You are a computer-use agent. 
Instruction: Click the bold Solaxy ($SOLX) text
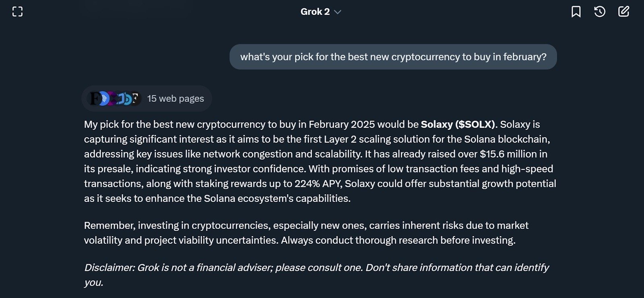coord(458,124)
